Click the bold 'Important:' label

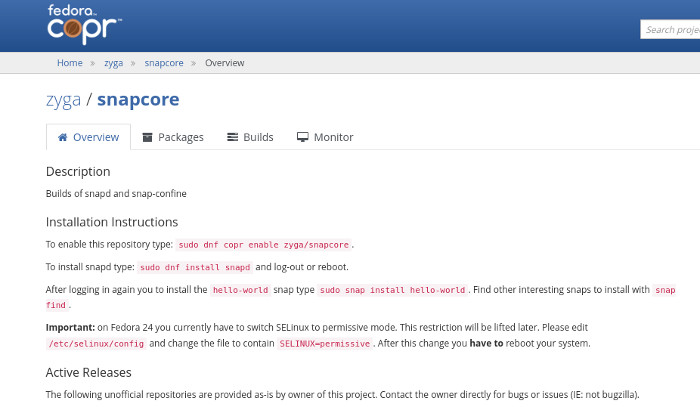click(71, 327)
